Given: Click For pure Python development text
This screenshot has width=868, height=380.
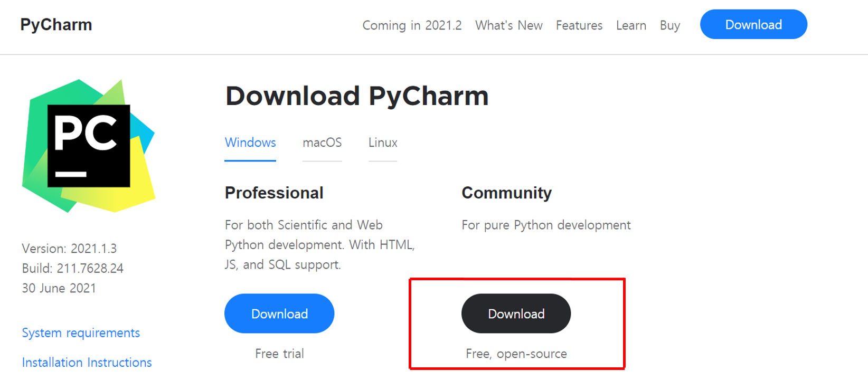Looking at the screenshot, I should [546, 225].
